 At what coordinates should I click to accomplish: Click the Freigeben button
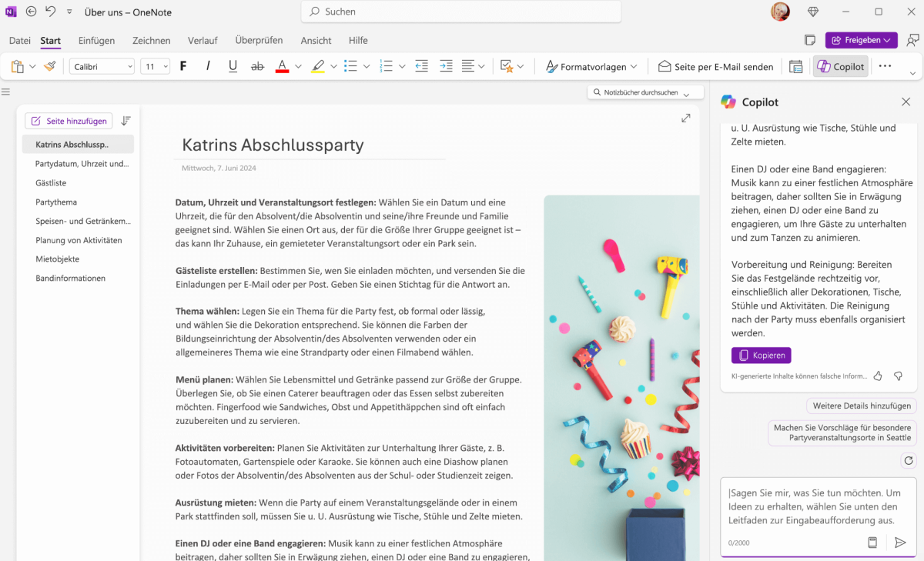click(x=861, y=40)
